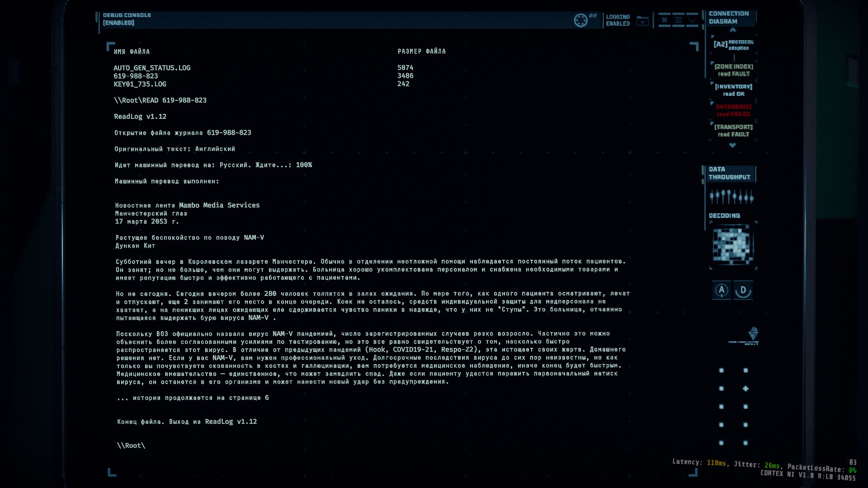Open the log folder download icon
The width and height of the screenshot is (868, 488).
[x=642, y=21]
